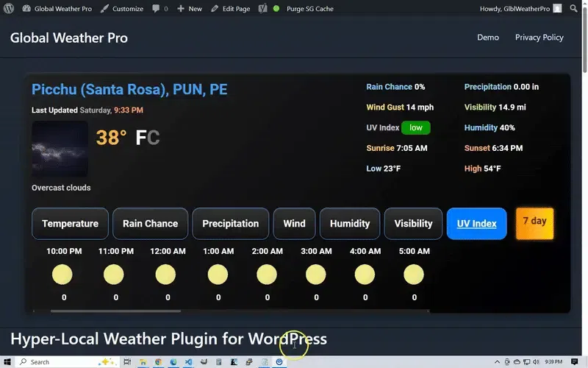The height and width of the screenshot is (368, 588).
Task: Open Task View on the taskbar
Action: pos(127,361)
